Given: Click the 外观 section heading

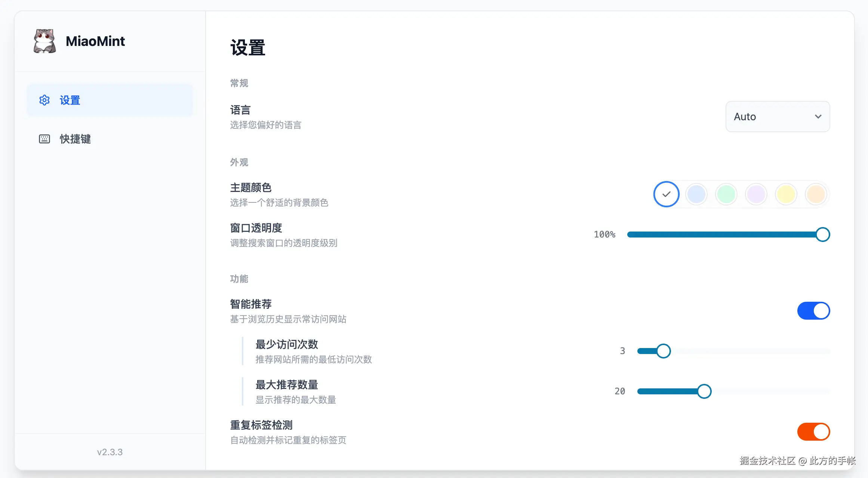Looking at the screenshot, I should click(x=239, y=162).
